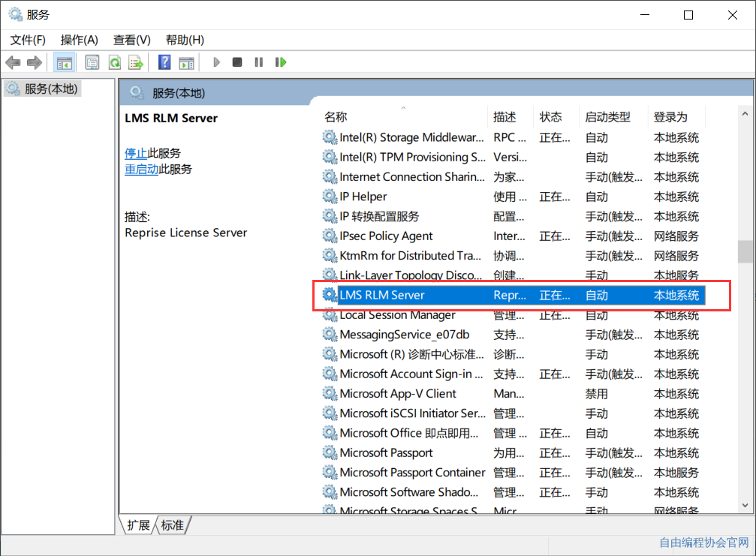Select the IPsec Policy Agent service
This screenshot has height=556, width=756.
pos(513,236)
